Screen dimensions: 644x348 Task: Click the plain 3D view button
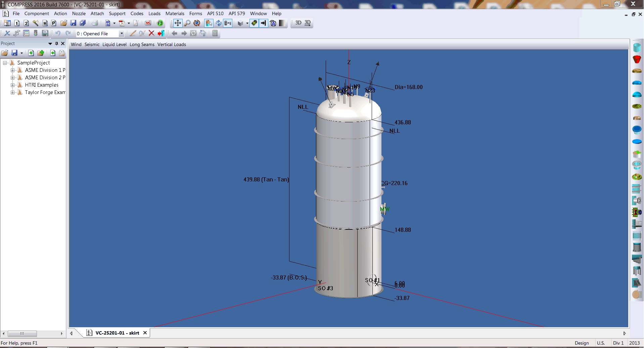point(298,23)
